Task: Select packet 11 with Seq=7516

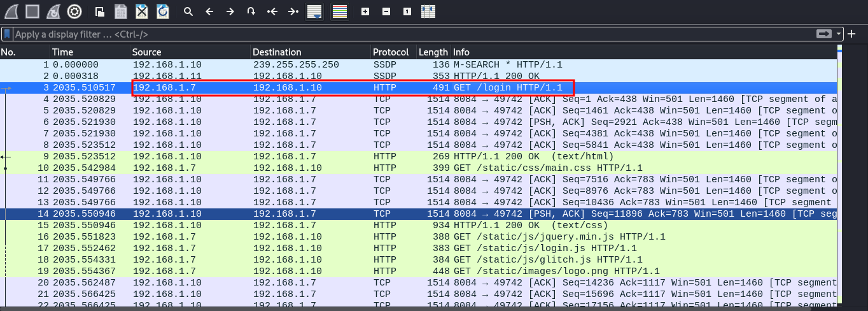Action: tap(418, 180)
